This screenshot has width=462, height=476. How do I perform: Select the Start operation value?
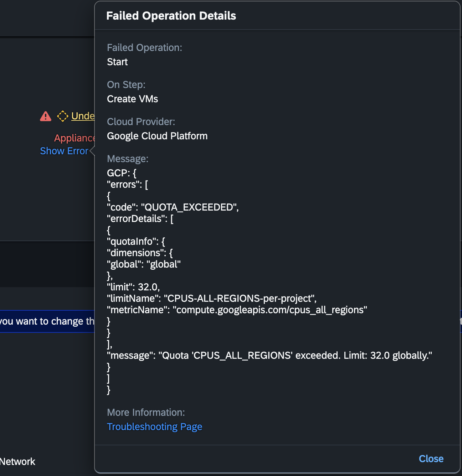(x=117, y=62)
